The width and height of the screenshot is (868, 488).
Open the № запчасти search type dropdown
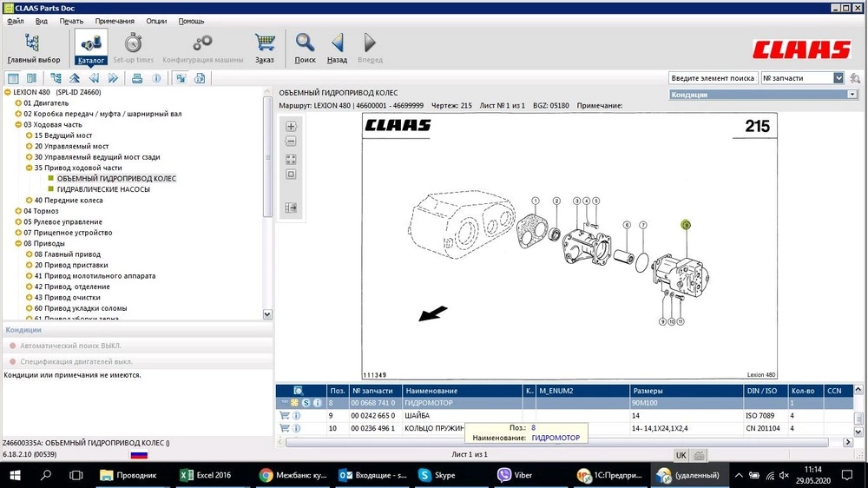[838, 78]
